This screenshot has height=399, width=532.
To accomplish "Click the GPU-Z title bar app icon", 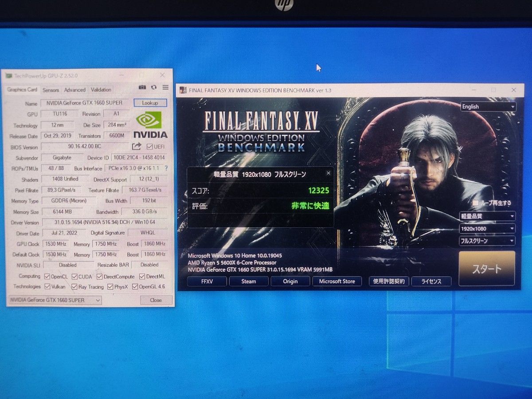I will pos(8,75).
